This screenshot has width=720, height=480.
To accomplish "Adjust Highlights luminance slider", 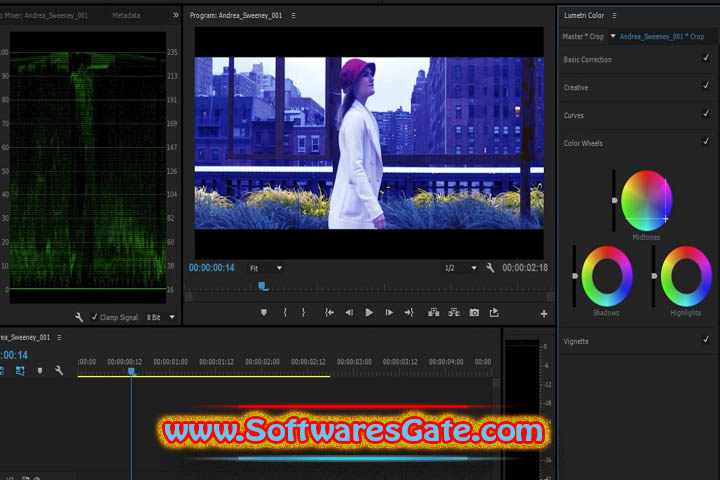I will click(654, 276).
